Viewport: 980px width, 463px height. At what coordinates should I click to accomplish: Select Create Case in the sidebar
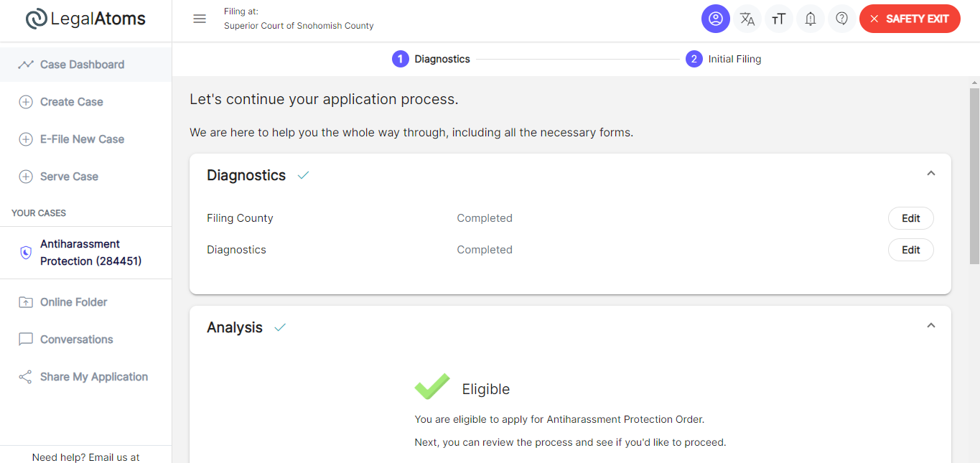[x=85, y=102]
